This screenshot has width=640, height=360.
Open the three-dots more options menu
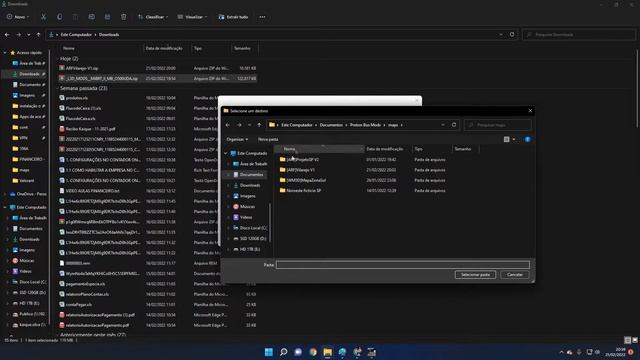(x=262, y=17)
